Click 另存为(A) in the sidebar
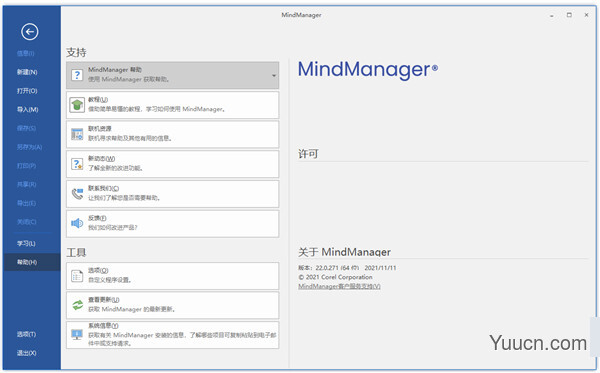This screenshot has width=600, height=373. pos(29,147)
